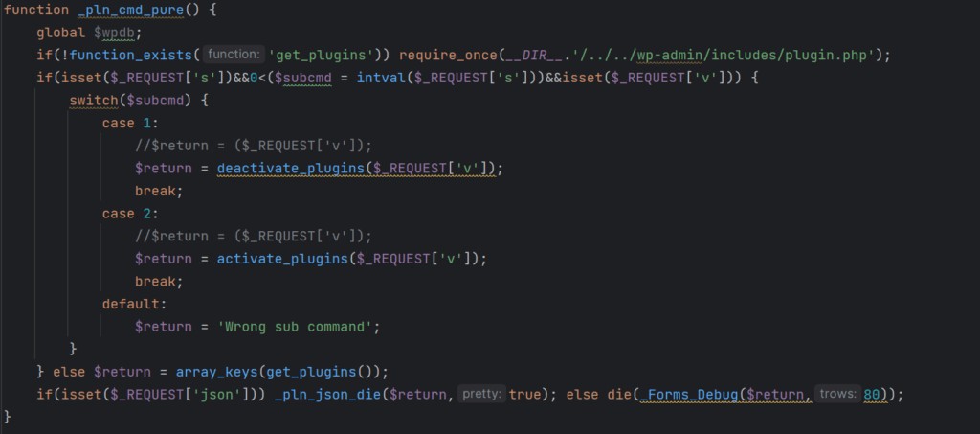This screenshot has width=980, height=434.
Task: Place cursor in 'get_plugins' string literal
Action: (x=321, y=56)
